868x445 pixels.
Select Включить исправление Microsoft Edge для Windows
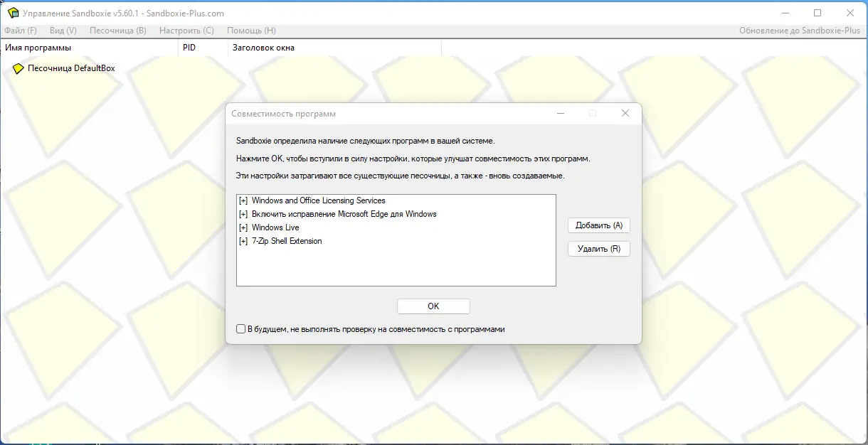344,215
